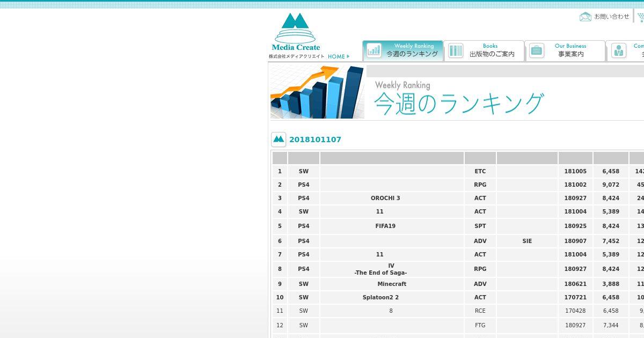644x338 pixels.
Task: Click rank number 10
Action: coord(280,297)
